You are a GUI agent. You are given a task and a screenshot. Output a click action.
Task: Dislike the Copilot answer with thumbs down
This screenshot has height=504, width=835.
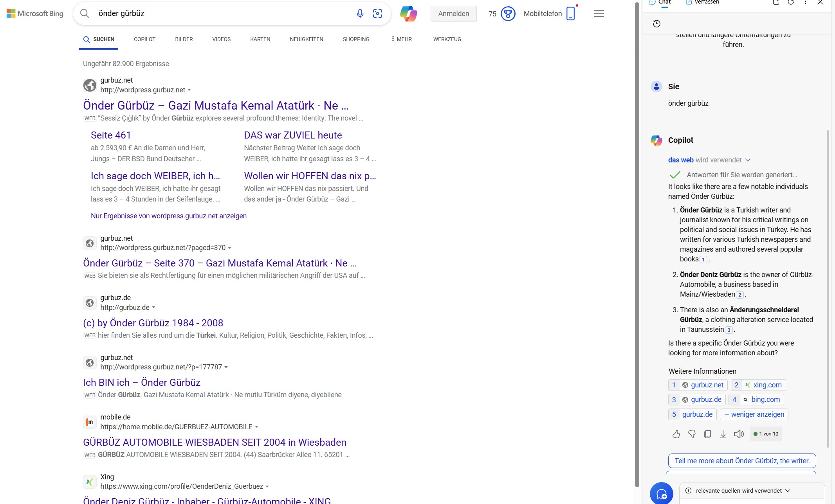(x=692, y=434)
